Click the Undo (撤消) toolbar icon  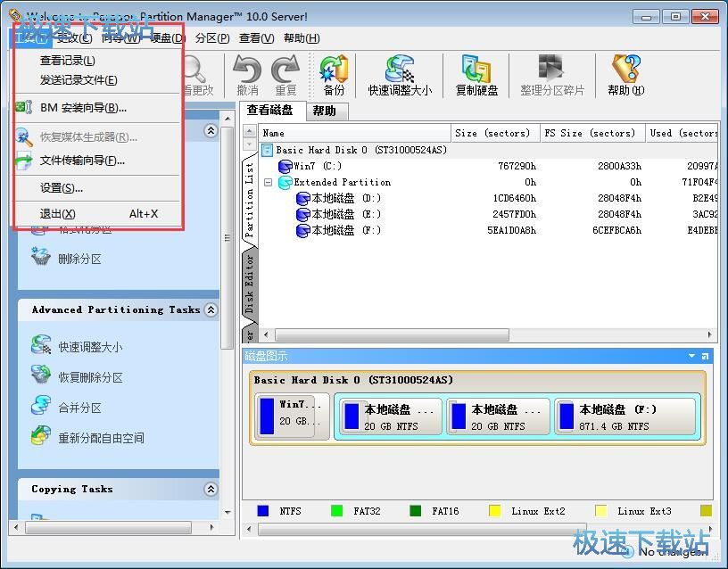pos(247,75)
